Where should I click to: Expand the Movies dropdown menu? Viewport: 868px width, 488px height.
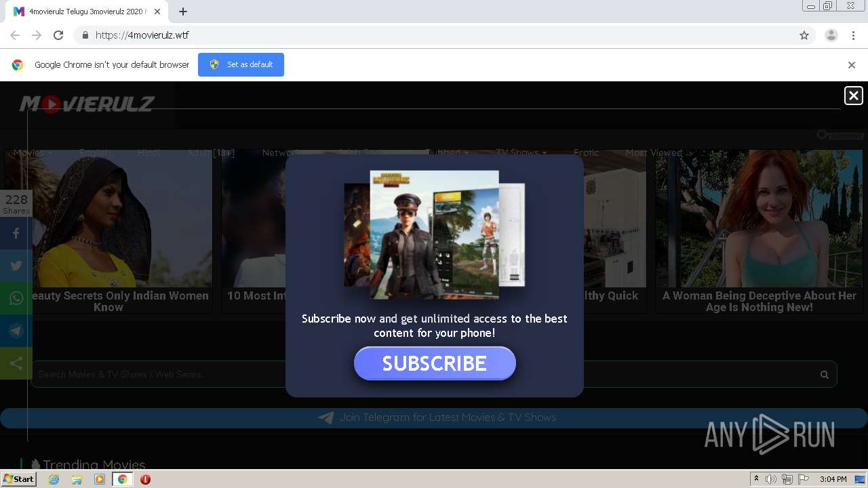tap(33, 152)
